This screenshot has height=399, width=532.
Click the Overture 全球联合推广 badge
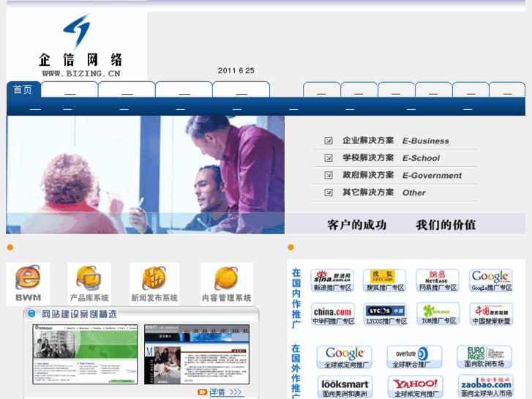click(415, 357)
